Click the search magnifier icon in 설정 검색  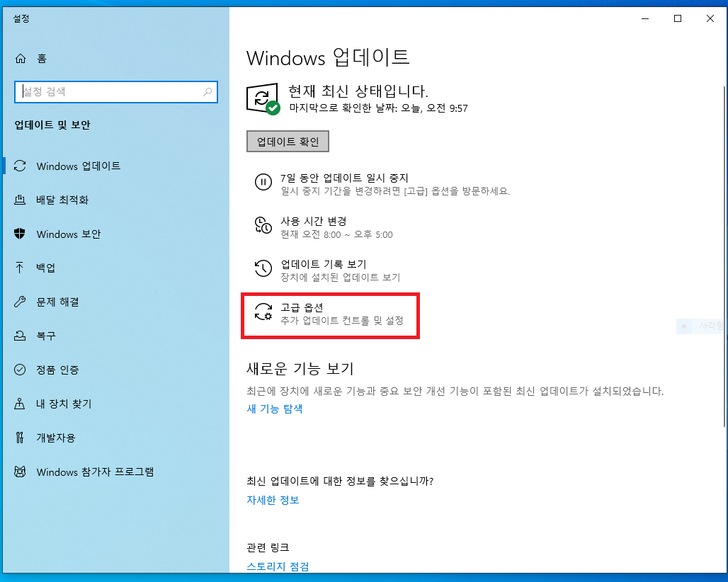pos(207,92)
